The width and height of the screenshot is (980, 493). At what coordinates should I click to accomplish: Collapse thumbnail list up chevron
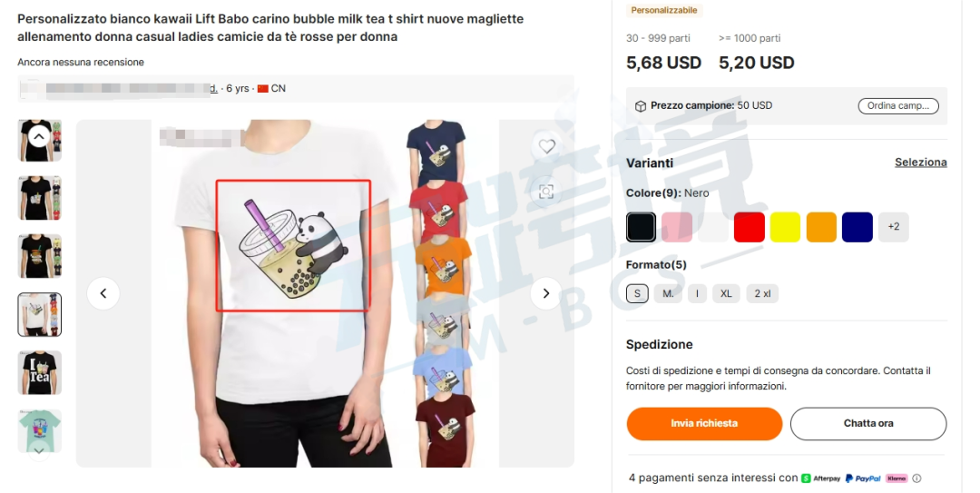[x=39, y=136]
